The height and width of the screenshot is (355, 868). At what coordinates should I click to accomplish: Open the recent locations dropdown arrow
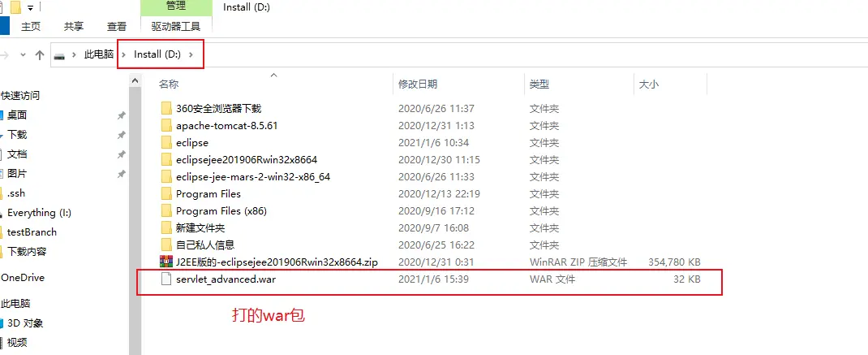pos(23,55)
